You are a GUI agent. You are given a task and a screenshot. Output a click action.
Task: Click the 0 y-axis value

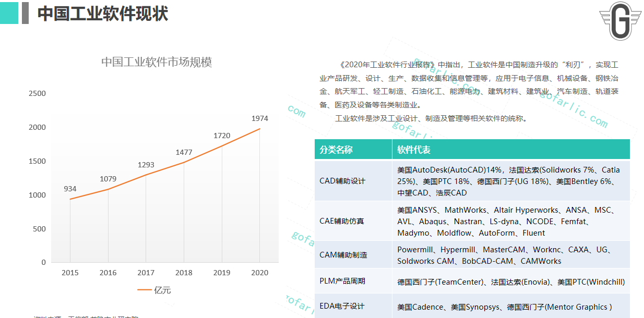44,262
